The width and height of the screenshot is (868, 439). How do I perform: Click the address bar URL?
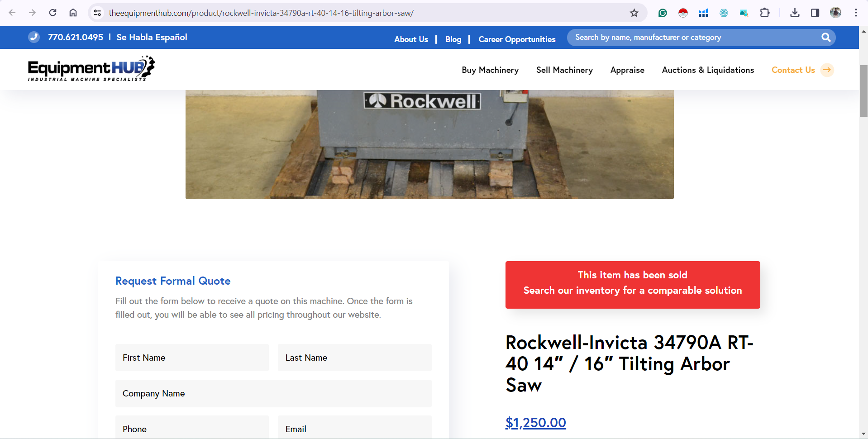click(x=261, y=13)
